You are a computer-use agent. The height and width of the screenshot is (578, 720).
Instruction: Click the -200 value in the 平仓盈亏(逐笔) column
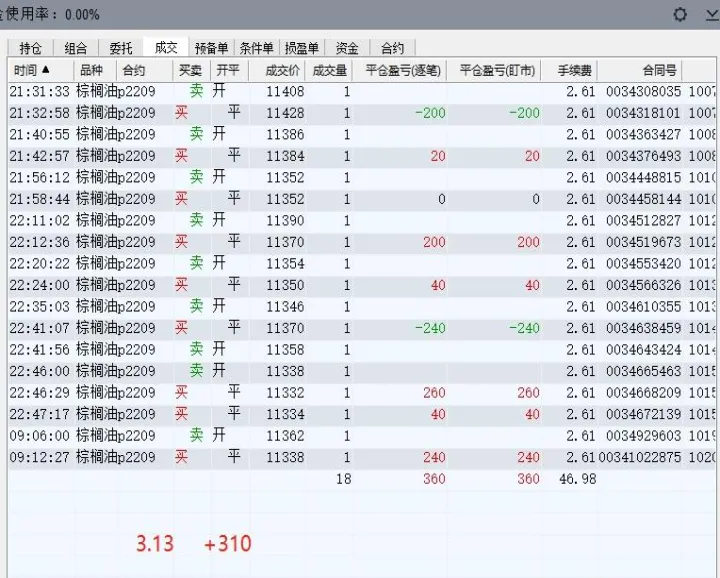430,113
